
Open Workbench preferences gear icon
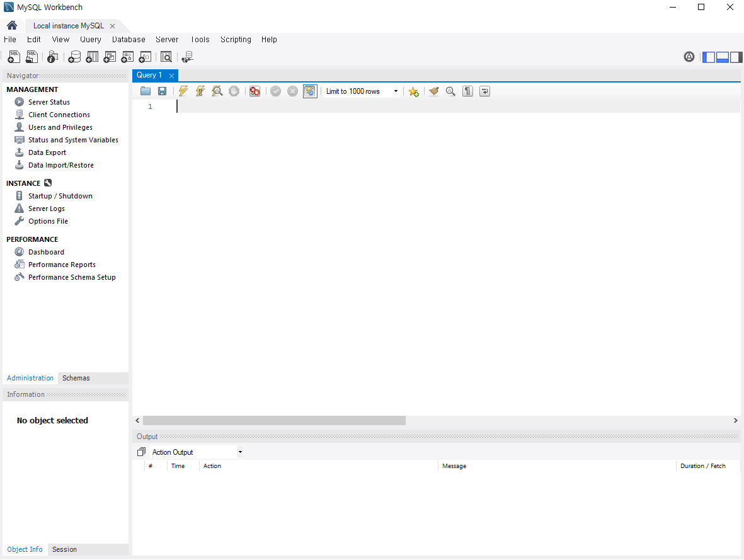pos(689,57)
